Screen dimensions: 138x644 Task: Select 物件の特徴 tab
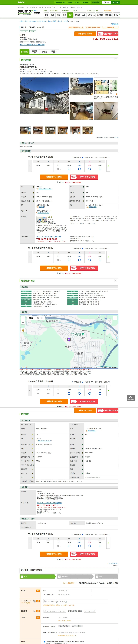point(24,52)
